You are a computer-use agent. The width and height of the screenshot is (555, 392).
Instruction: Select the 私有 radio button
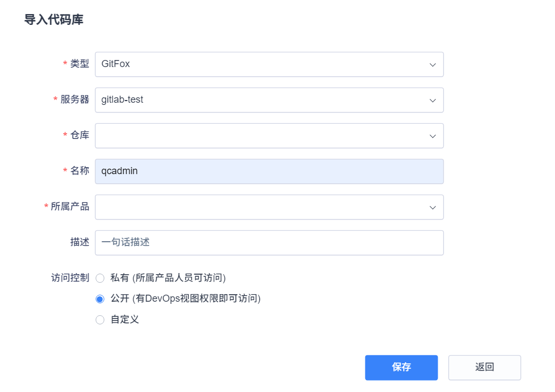pos(100,278)
